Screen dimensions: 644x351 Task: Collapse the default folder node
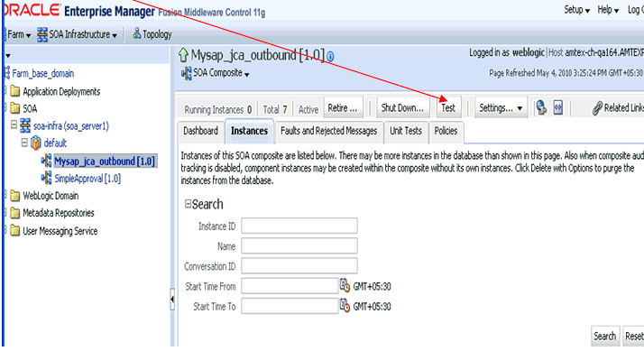click(24, 143)
